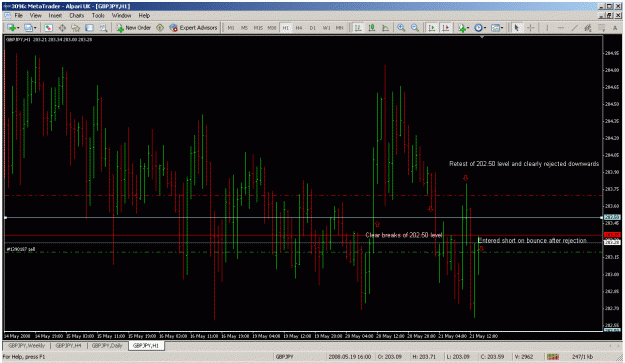Open the Terminal window icon
The image size is (625, 363).
89,27
